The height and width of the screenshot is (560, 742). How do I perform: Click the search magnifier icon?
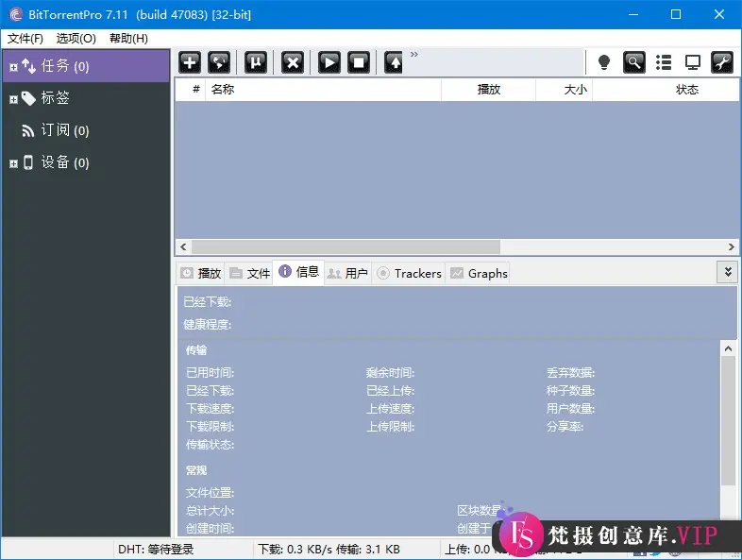634,62
